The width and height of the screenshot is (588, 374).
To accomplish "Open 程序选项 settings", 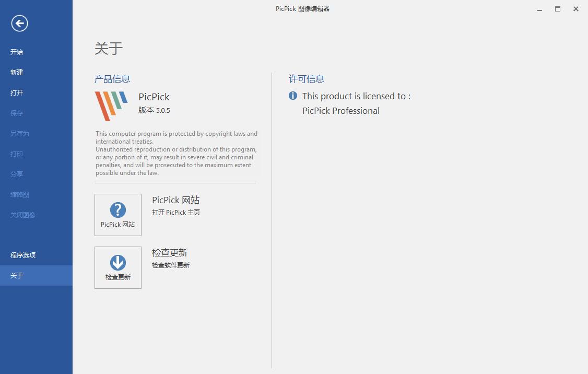I will click(36, 255).
